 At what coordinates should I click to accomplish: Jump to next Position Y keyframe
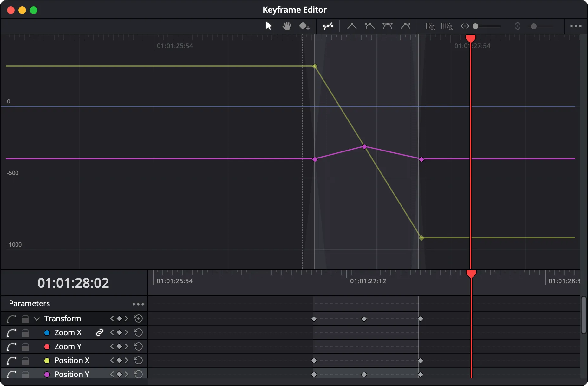[x=127, y=375]
